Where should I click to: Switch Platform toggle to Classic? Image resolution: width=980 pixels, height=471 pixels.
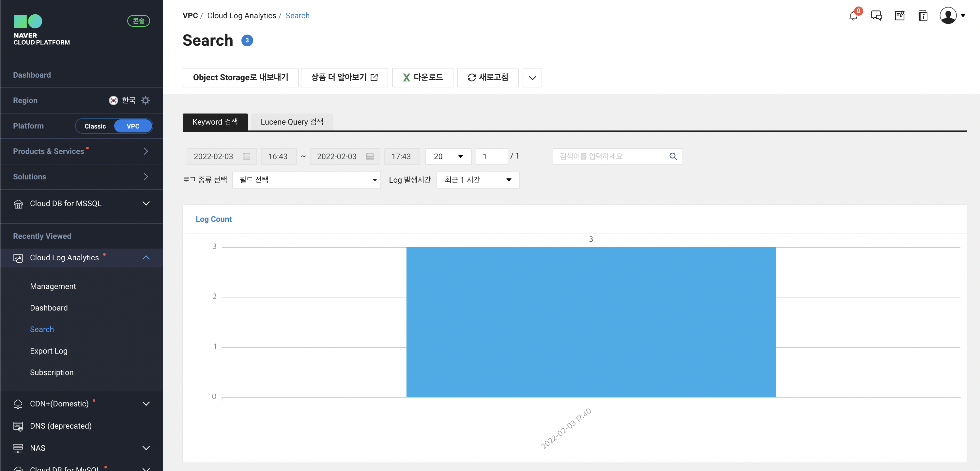click(x=95, y=126)
